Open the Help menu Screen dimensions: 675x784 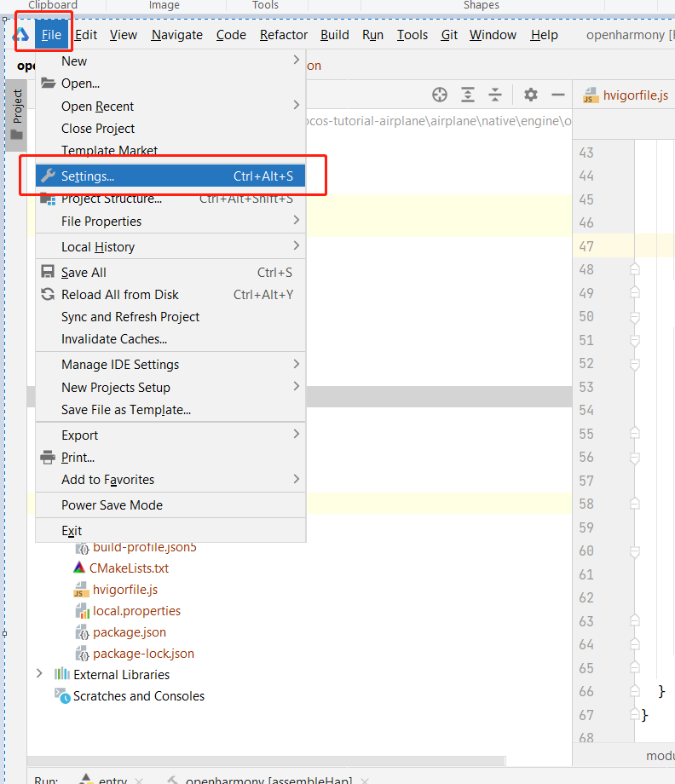click(x=544, y=34)
